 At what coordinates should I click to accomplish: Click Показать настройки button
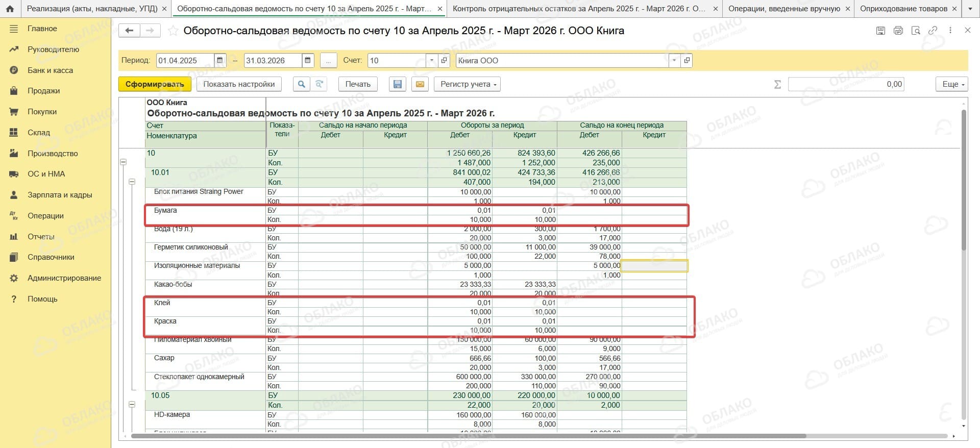pos(239,84)
